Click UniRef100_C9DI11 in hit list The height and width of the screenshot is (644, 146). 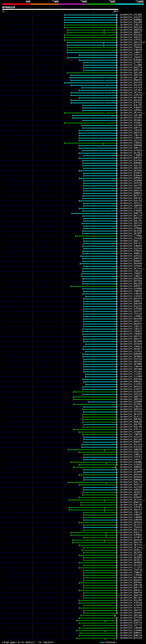(131, 326)
